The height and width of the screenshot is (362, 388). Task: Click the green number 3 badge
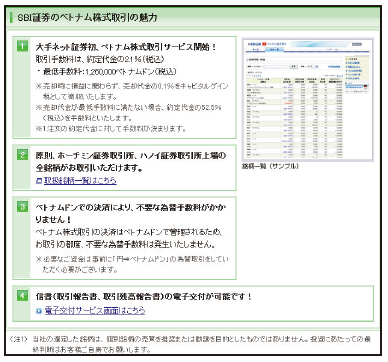tap(22, 206)
